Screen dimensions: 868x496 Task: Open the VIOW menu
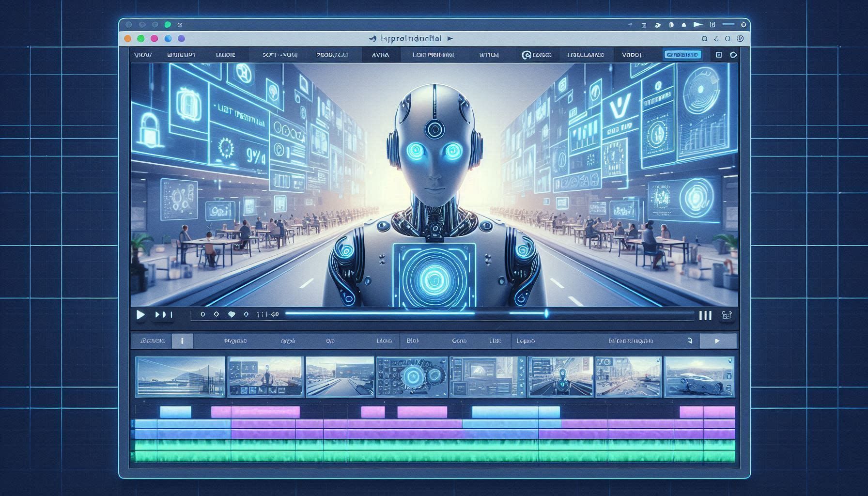click(x=142, y=55)
